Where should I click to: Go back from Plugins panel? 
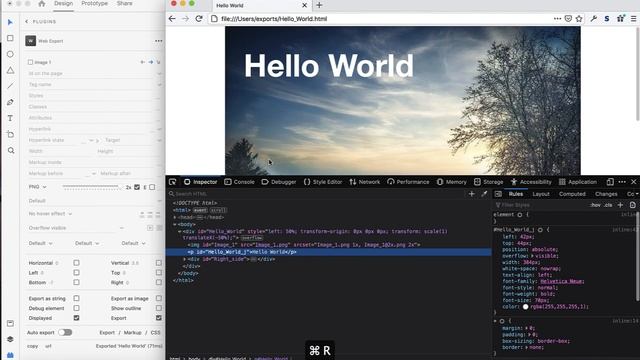point(27,22)
